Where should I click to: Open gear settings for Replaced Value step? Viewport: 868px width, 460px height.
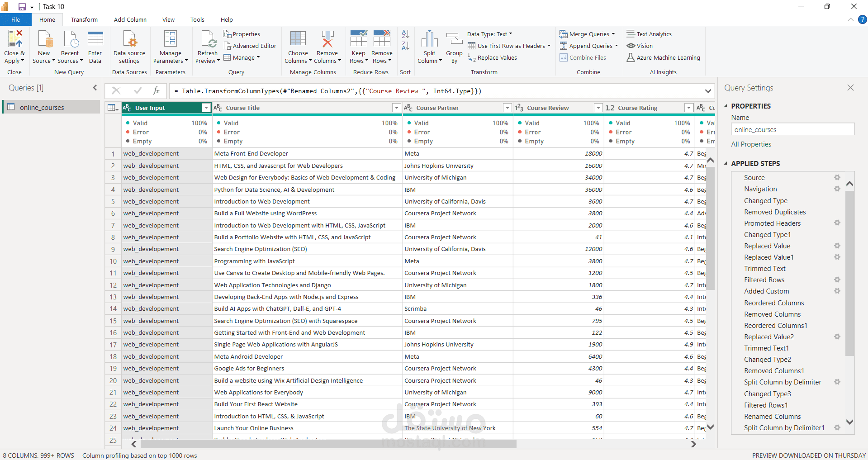pos(837,246)
